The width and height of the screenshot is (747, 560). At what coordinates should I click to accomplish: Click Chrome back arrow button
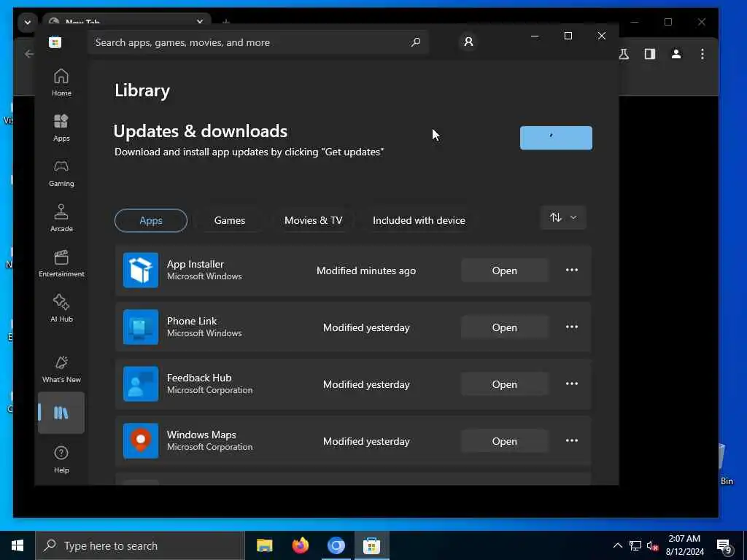point(29,54)
